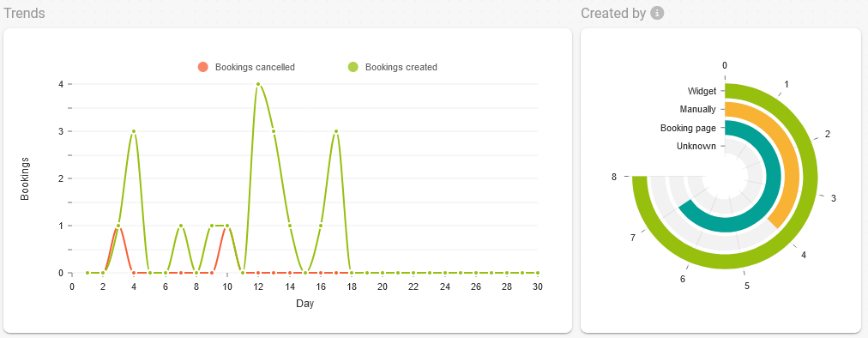868x338 pixels.
Task: Select the day 17 peak data point
Action: pyautogui.click(x=336, y=131)
